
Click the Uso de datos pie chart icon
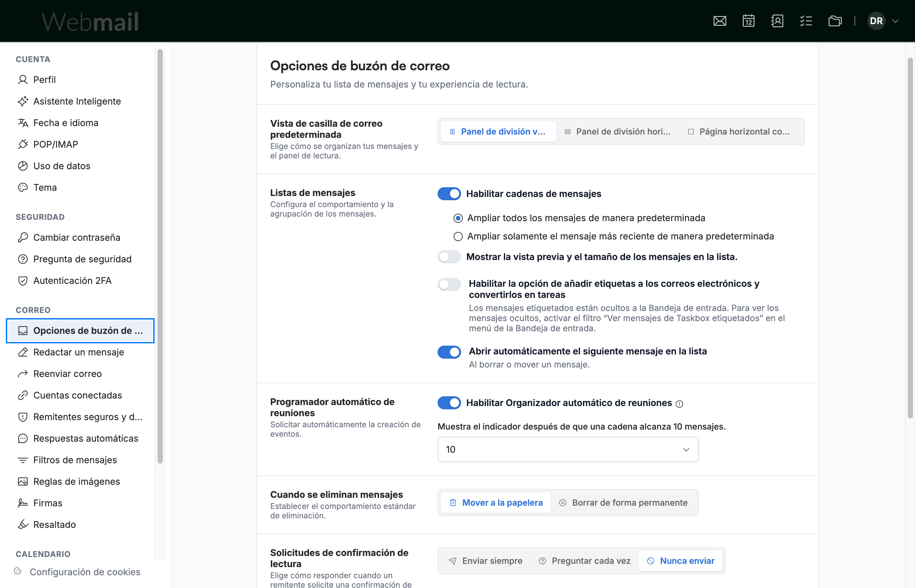(23, 166)
